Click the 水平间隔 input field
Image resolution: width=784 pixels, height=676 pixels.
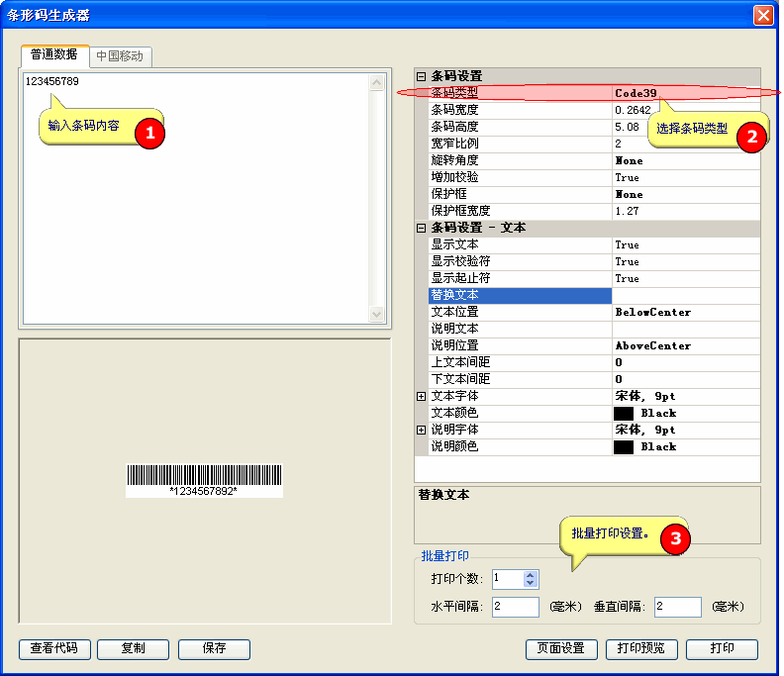515,607
